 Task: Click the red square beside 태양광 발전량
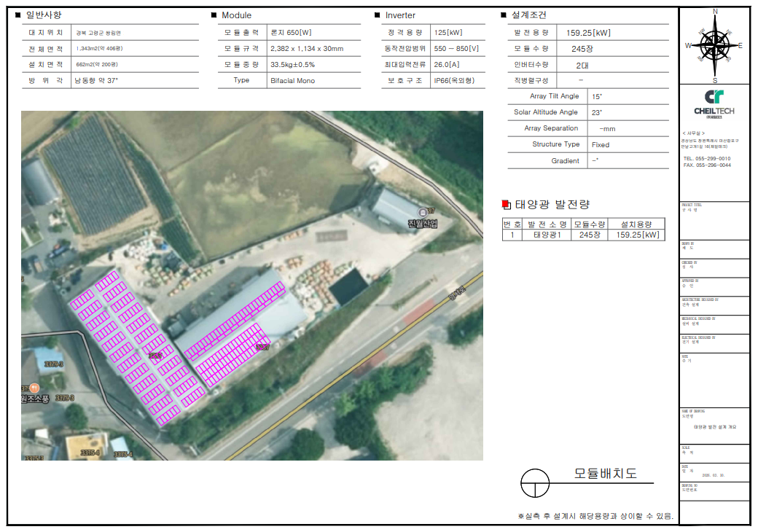(507, 205)
